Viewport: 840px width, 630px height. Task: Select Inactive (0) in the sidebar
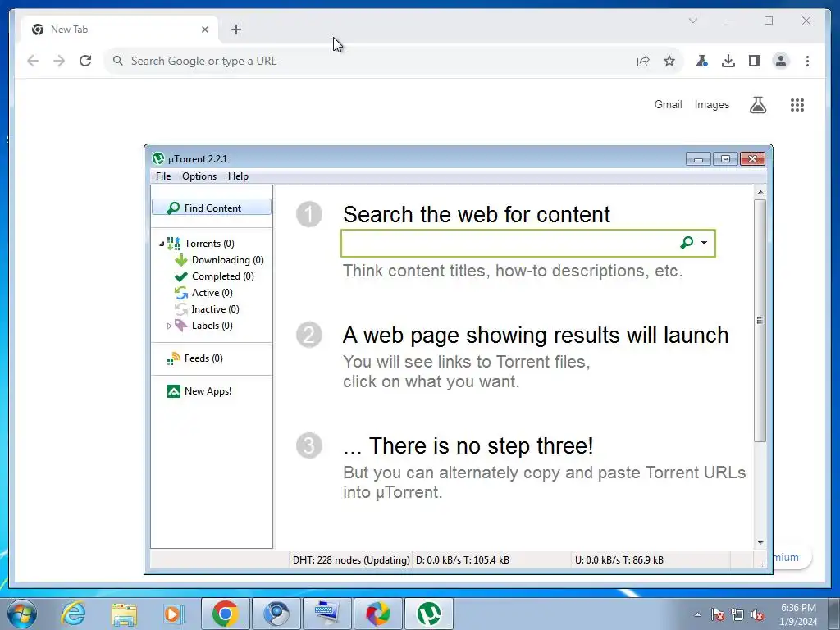(216, 309)
